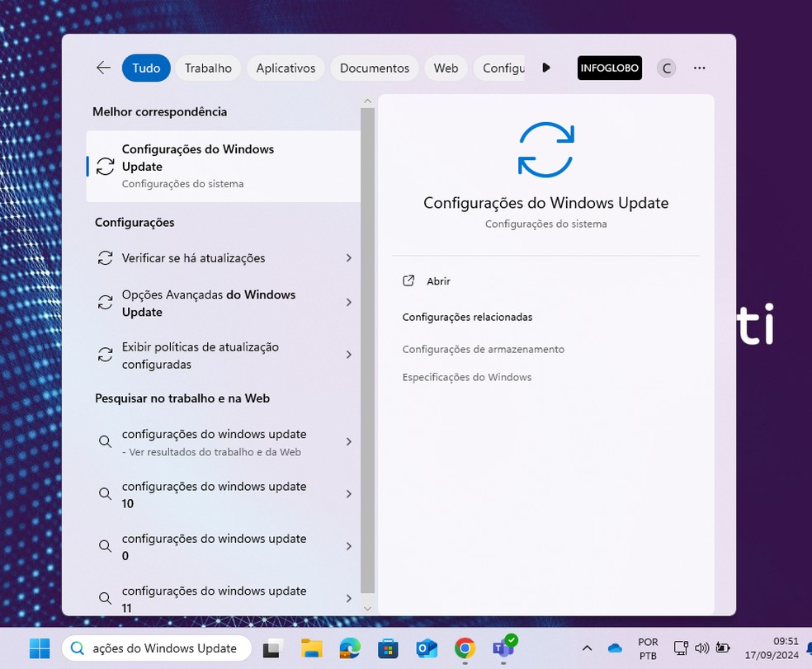Expand Verificar se há atualizações chevron
Viewport: 812px width, 669px height.
pos(349,258)
